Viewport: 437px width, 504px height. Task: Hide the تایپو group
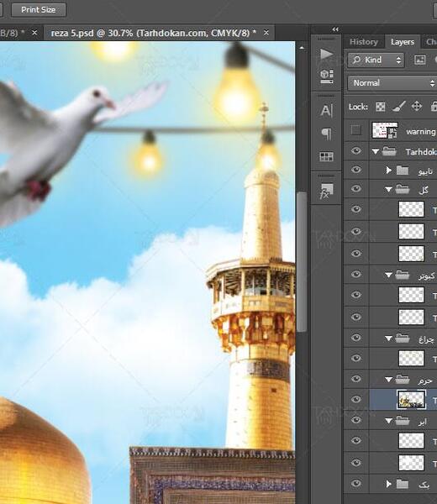pos(356,170)
